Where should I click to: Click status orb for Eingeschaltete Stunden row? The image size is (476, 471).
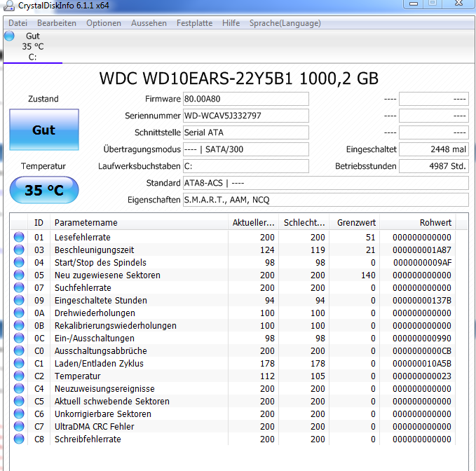pos(19,300)
